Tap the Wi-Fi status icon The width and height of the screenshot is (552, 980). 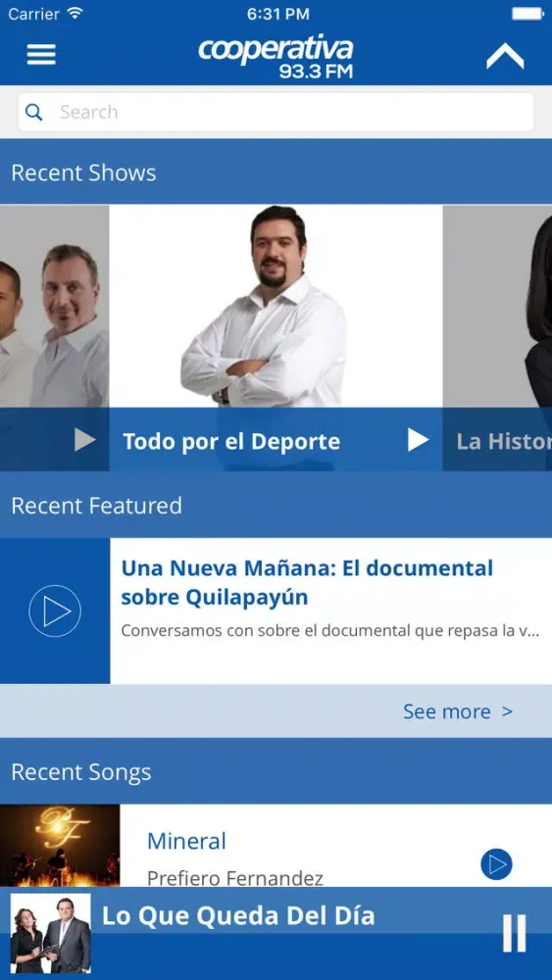coord(75,13)
